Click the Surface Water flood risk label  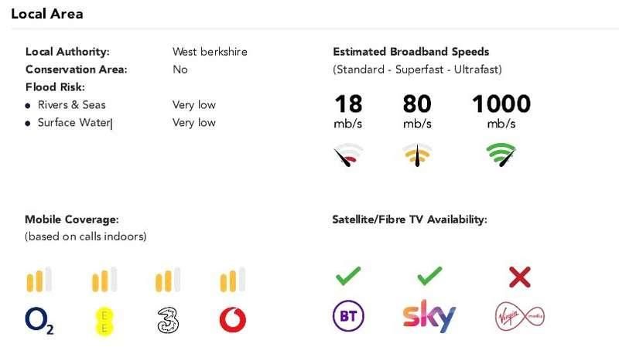click(74, 122)
